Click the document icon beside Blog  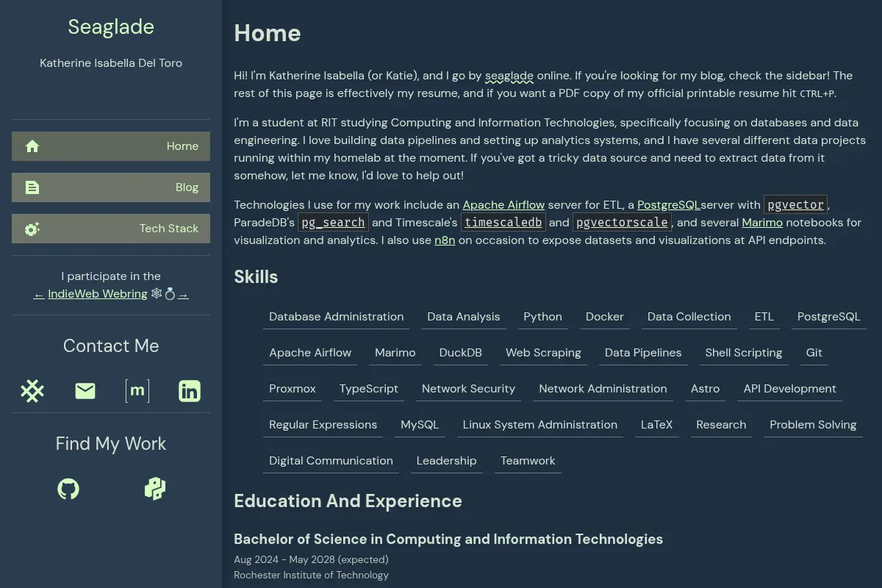point(32,187)
